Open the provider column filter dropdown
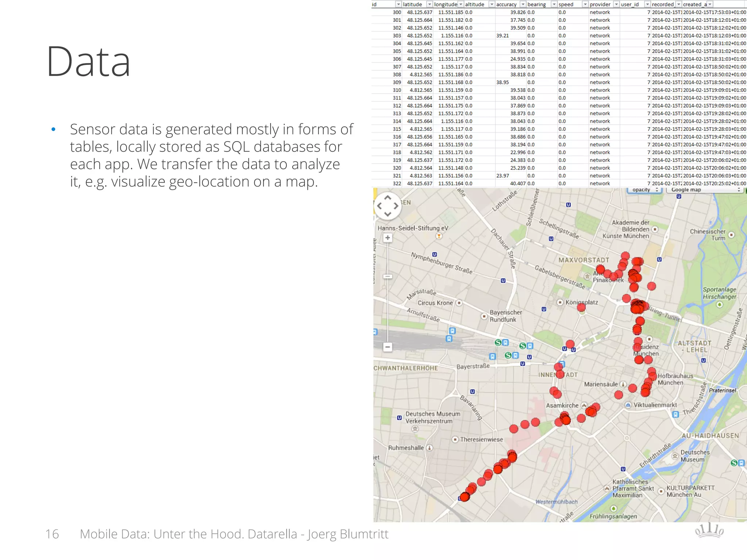This screenshot has height=560, width=747. [616, 4]
